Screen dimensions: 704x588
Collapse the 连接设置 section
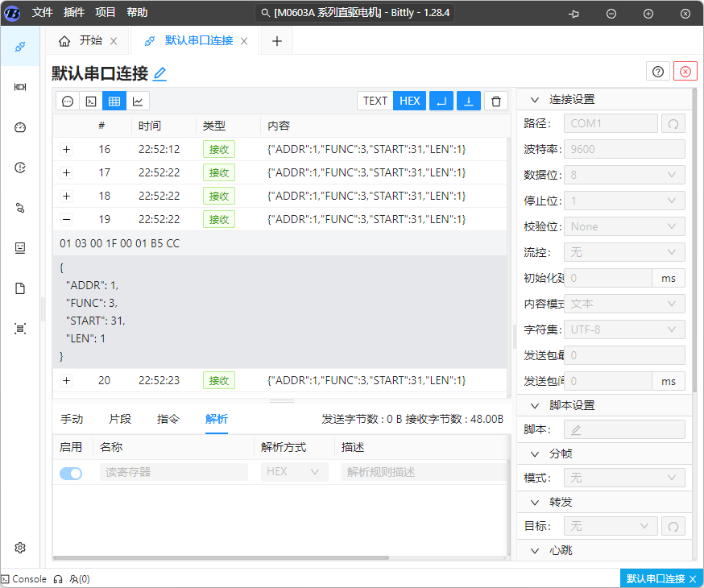point(534,100)
